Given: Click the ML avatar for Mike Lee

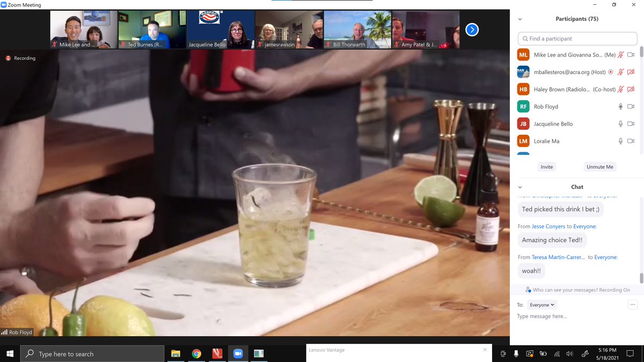Looking at the screenshot, I should pos(523,55).
